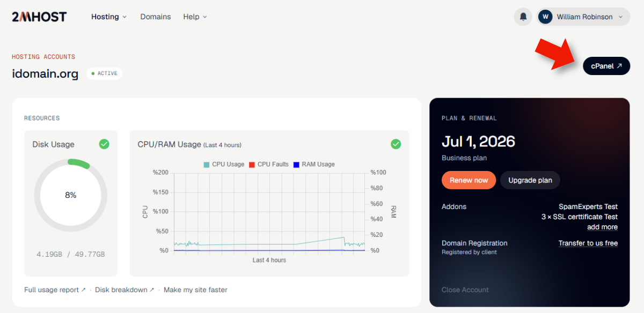The height and width of the screenshot is (313, 644).
Task: Click the Jul 1, 2026 renewal date
Action: tap(478, 141)
